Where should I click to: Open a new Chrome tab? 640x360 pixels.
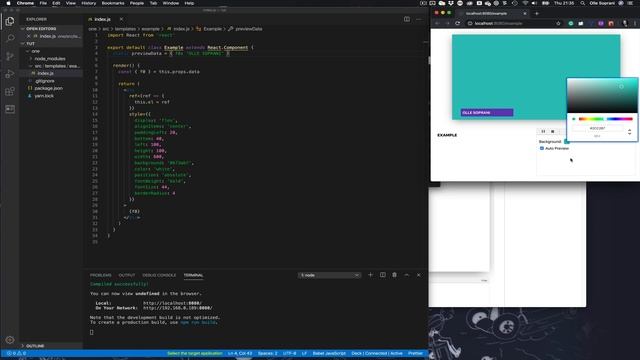(537, 13)
